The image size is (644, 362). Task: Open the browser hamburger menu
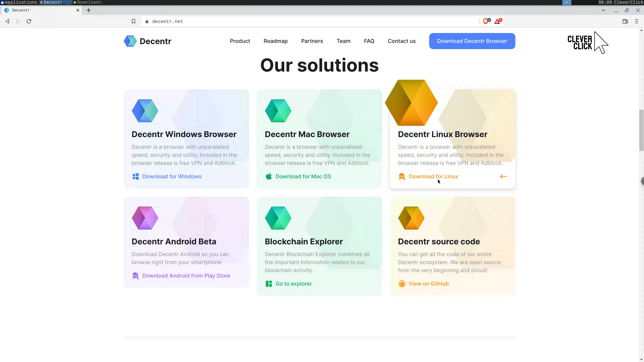point(636,21)
